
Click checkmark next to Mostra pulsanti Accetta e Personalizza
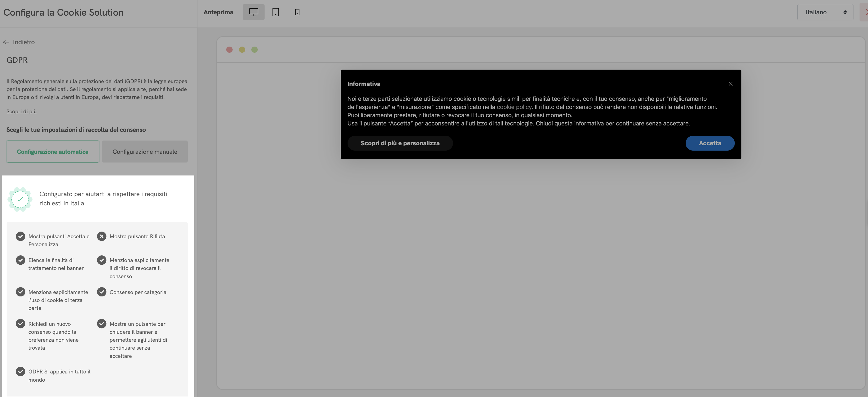click(21, 236)
